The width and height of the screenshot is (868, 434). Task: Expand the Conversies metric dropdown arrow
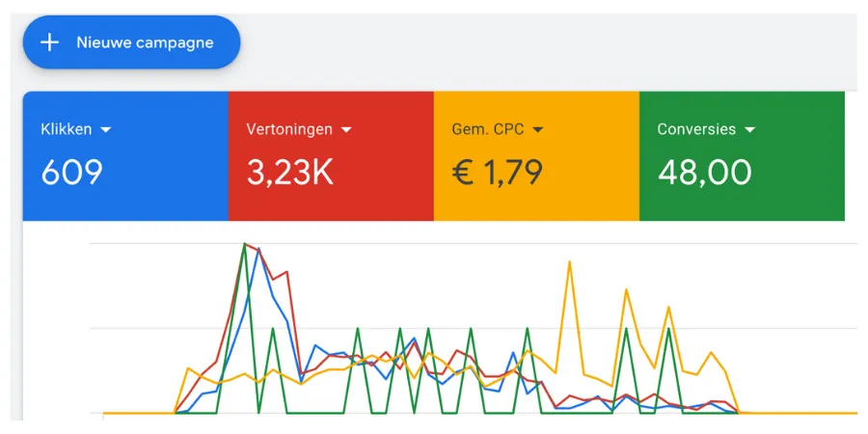[x=750, y=129]
